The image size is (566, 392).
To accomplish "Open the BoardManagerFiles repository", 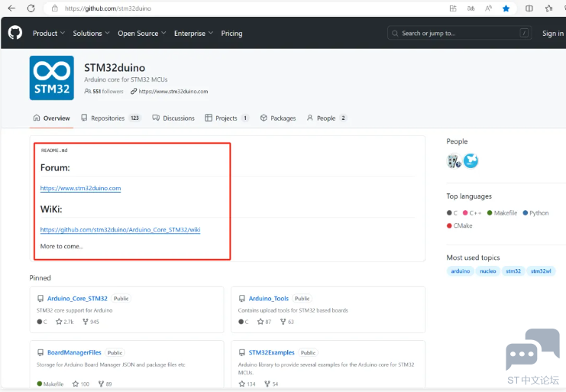I will click(x=74, y=353).
